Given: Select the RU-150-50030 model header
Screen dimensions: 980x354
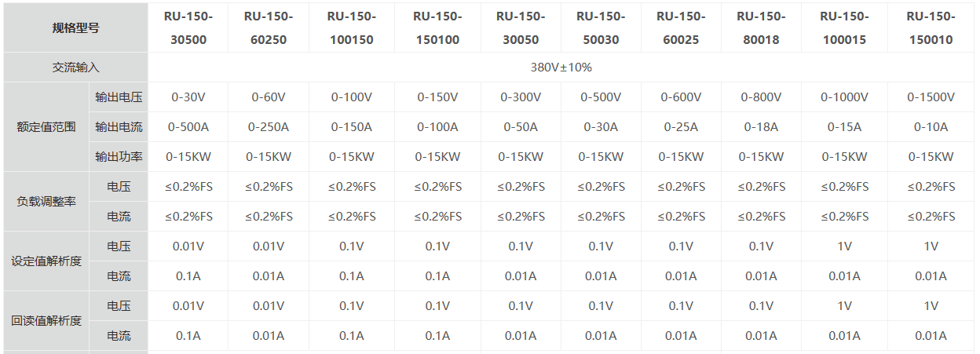Looking at the screenshot, I should 601,27.
